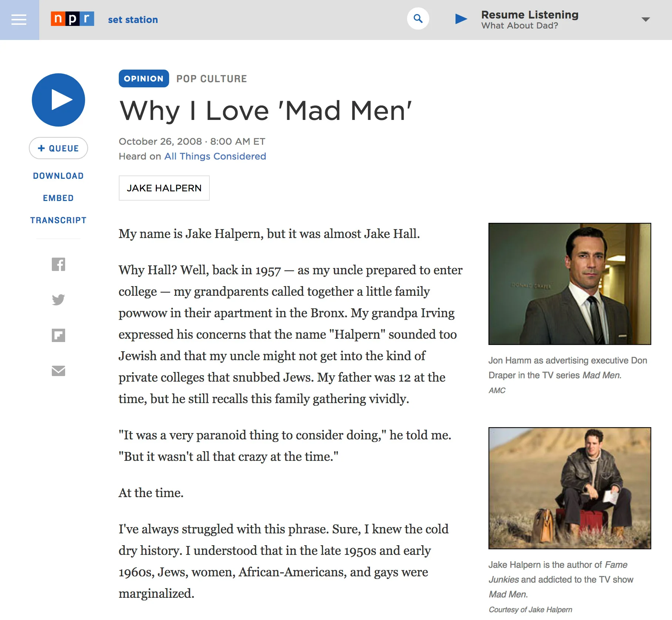Share the article on Facebook
The image size is (672, 620).
pos(58,264)
